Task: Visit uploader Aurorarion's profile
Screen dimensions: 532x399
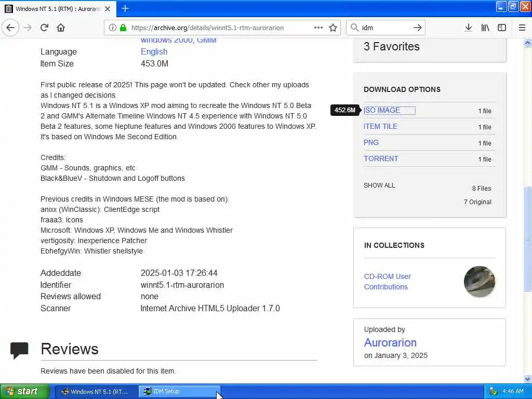Action: tap(390, 343)
